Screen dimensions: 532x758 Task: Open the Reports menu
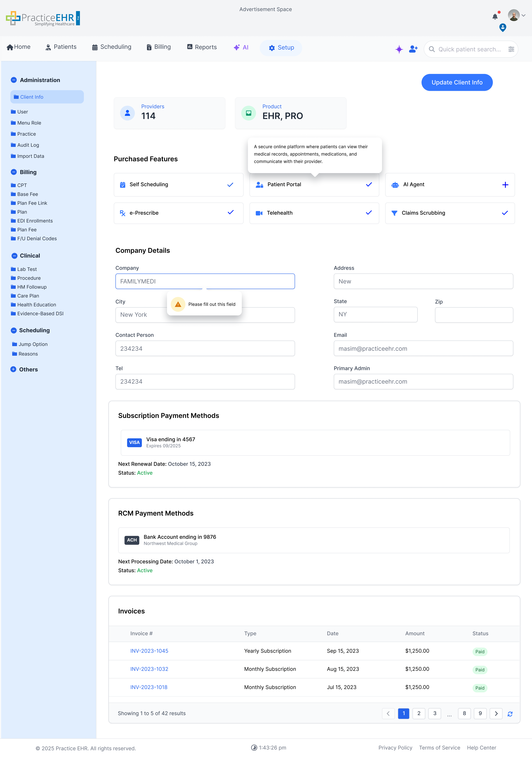coord(202,47)
